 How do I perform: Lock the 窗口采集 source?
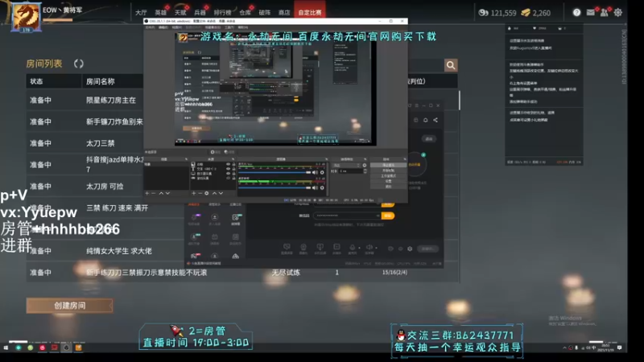[233, 178]
